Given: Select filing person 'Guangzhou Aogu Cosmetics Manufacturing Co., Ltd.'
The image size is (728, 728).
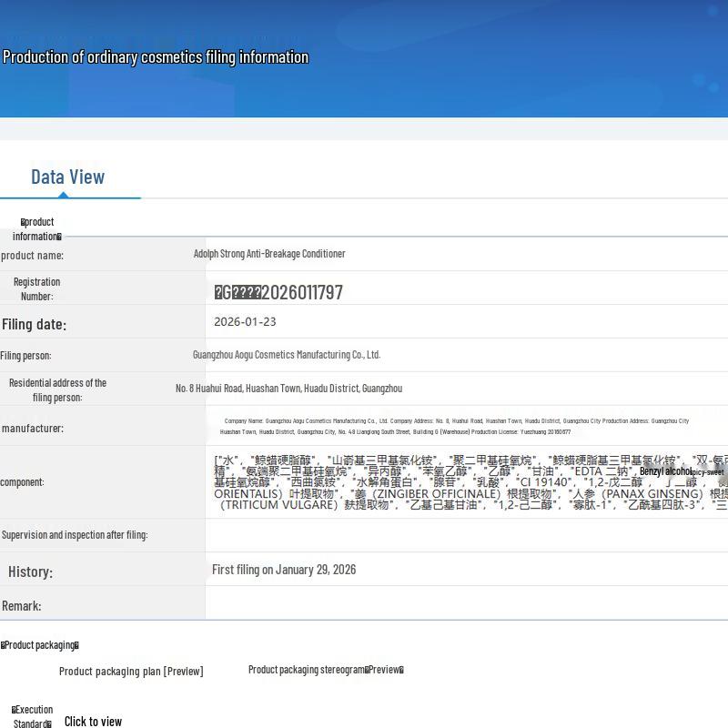Looking at the screenshot, I should coord(287,355).
